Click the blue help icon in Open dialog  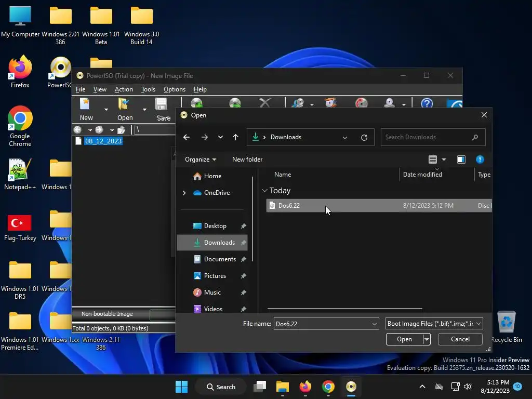click(x=480, y=159)
